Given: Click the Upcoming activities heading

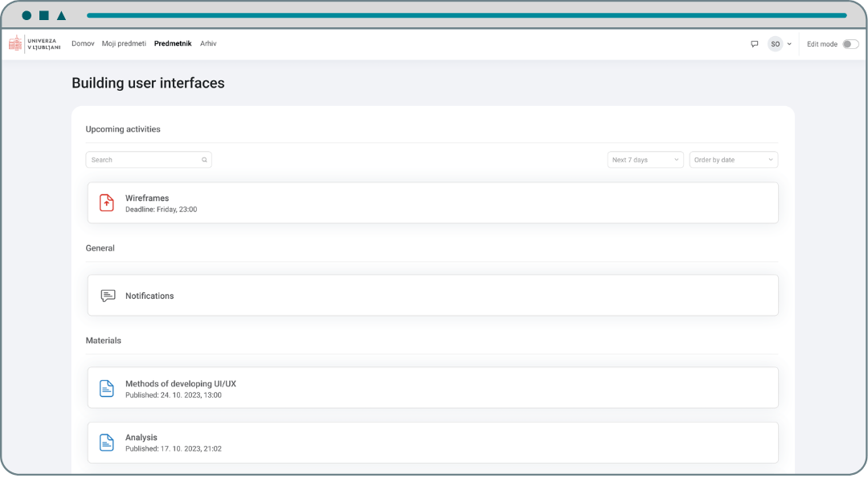Looking at the screenshot, I should 123,129.
